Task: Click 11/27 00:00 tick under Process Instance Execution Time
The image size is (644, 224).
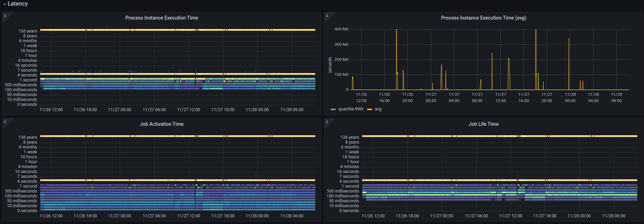Action: pos(120,110)
